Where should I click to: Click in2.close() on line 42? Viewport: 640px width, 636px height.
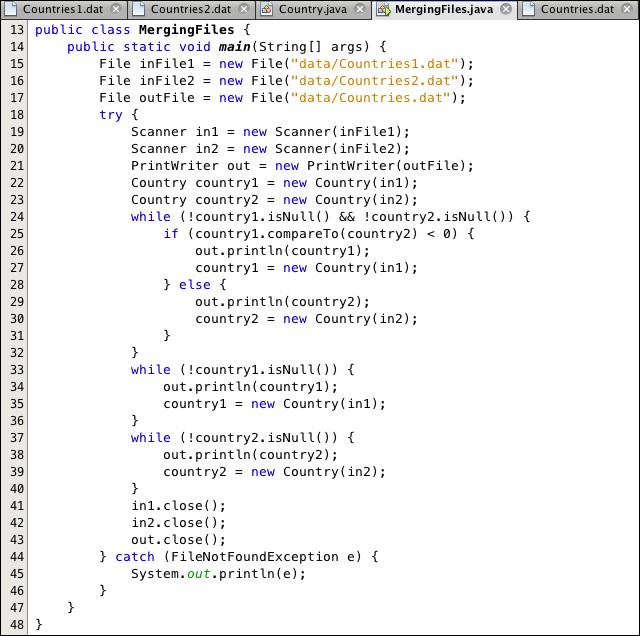tap(178, 523)
